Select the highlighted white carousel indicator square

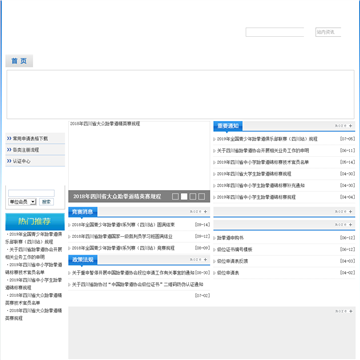pos(184,197)
